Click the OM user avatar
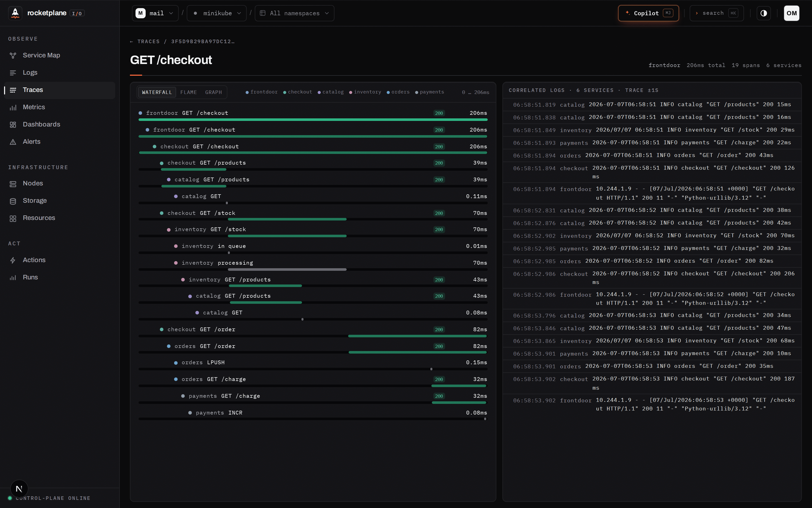812x508 pixels. click(791, 13)
